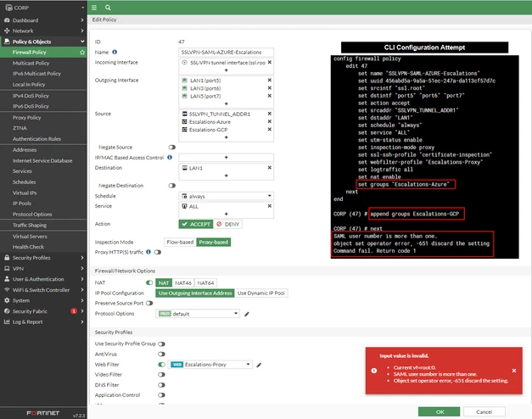Open the Schedule always dropdown

point(227,196)
